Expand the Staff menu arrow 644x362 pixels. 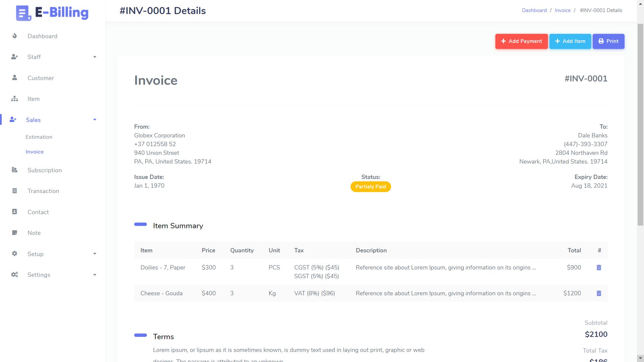(x=95, y=57)
